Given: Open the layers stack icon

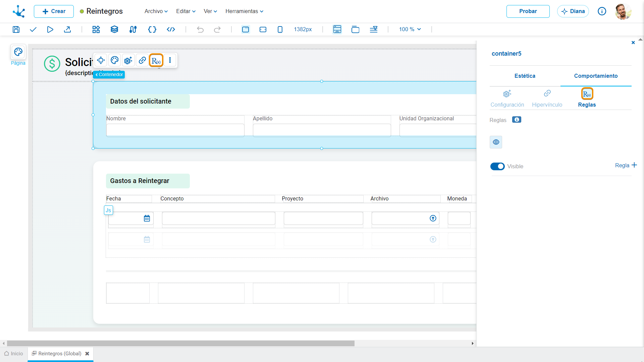Looking at the screenshot, I should [x=114, y=29].
